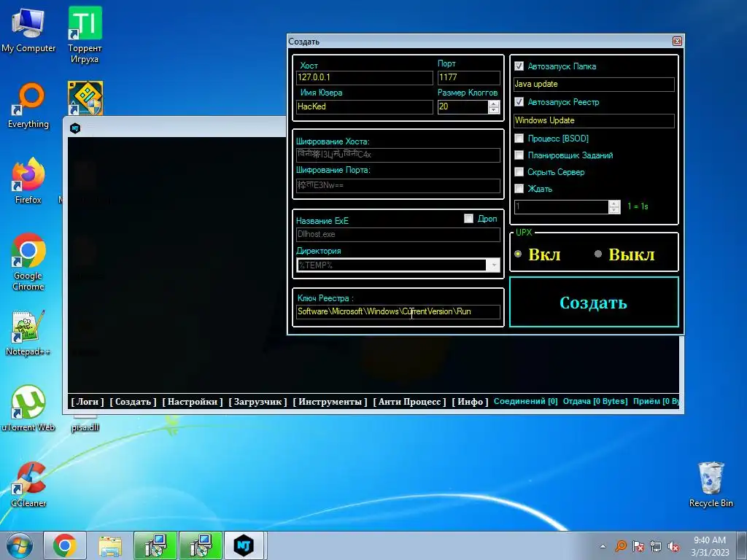The height and width of the screenshot is (560, 747).
Task: Increase the Размер Клоггов value
Action: point(494,104)
